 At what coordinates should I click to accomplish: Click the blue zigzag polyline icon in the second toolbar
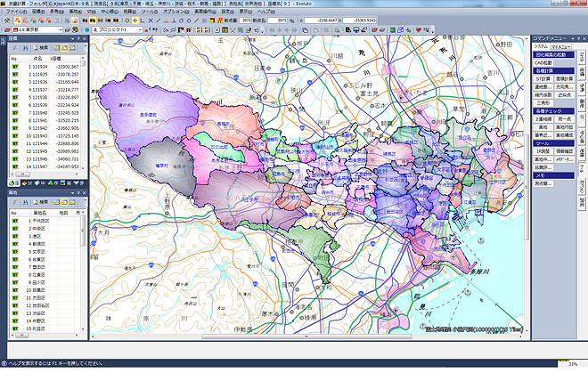166,29
